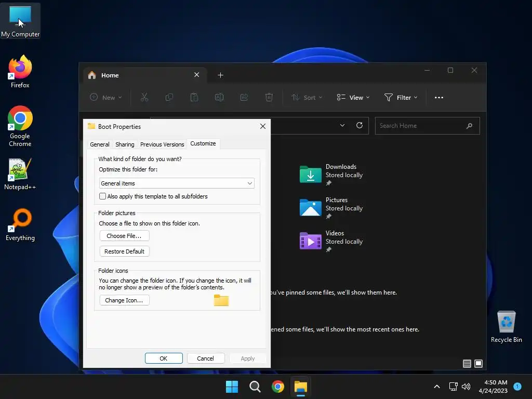Screen dimensions: 532x399
Task: Click the search magnifier in Search Home box
Action: [469, 126]
